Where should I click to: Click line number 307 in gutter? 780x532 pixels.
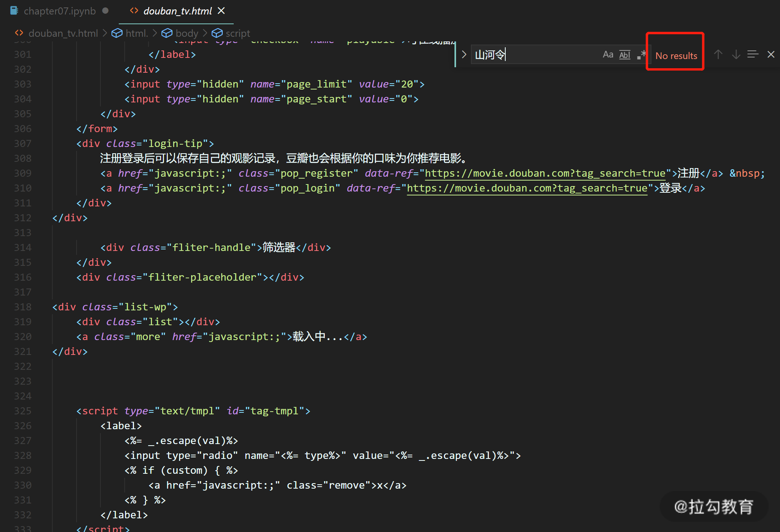pyautogui.click(x=23, y=143)
